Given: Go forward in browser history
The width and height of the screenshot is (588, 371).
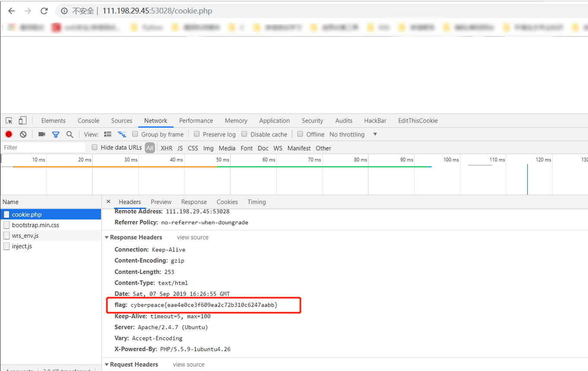Looking at the screenshot, I should pyautogui.click(x=28, y=11).
